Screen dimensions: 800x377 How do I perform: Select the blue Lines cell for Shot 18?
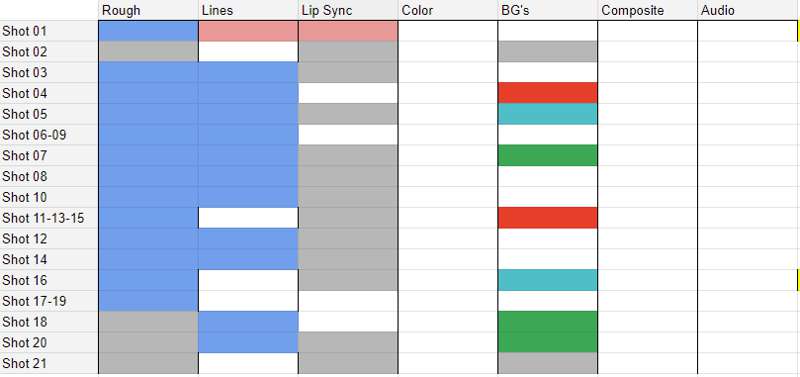click(248, 322)
